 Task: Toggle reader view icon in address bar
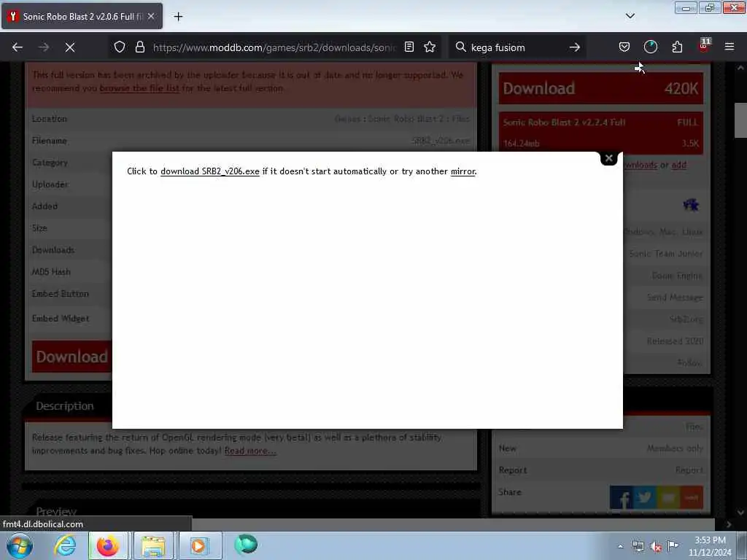(409, 47)
